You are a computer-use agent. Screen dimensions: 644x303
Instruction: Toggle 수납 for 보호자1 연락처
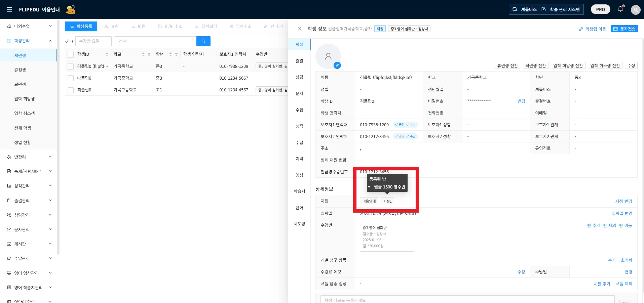(x=411, y=125)
